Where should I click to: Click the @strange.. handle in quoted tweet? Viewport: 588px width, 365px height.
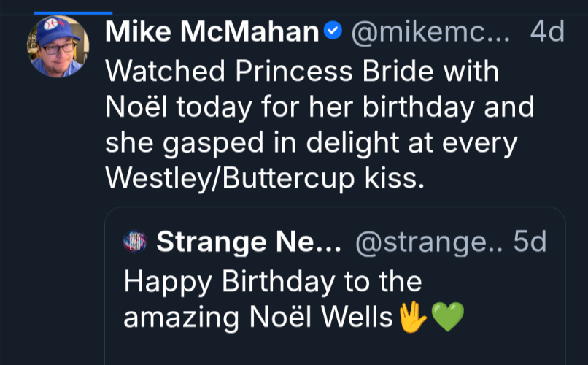[x=430, y=242]
